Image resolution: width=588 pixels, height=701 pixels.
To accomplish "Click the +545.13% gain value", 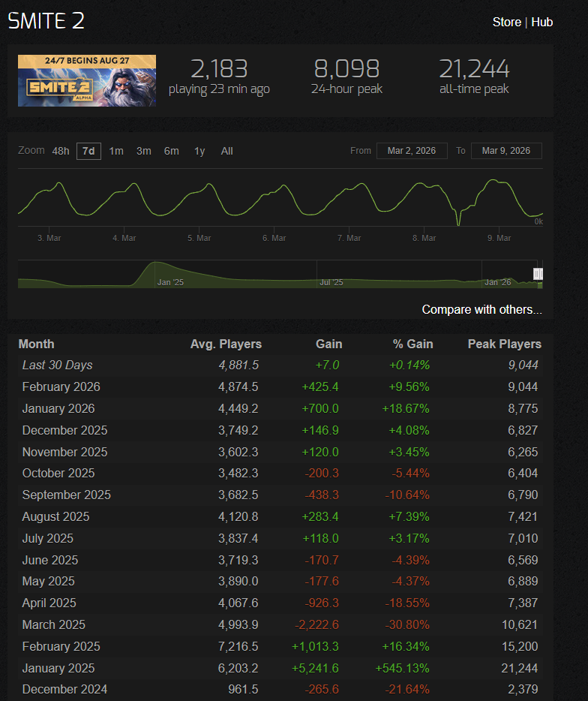I will tap(402, 668).
